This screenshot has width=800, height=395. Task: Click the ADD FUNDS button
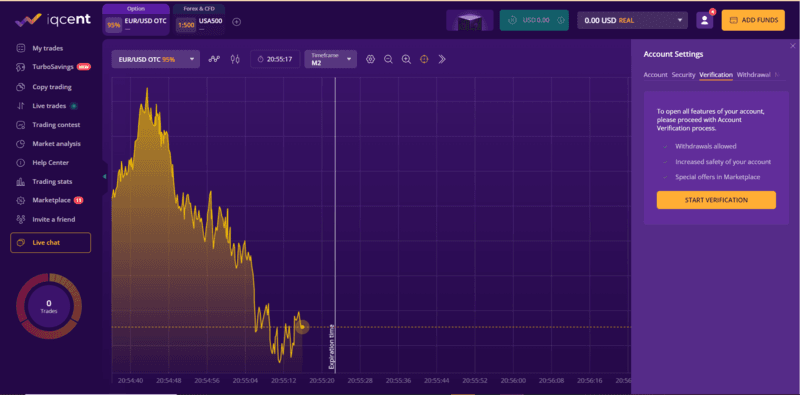(x=753, y=20)
